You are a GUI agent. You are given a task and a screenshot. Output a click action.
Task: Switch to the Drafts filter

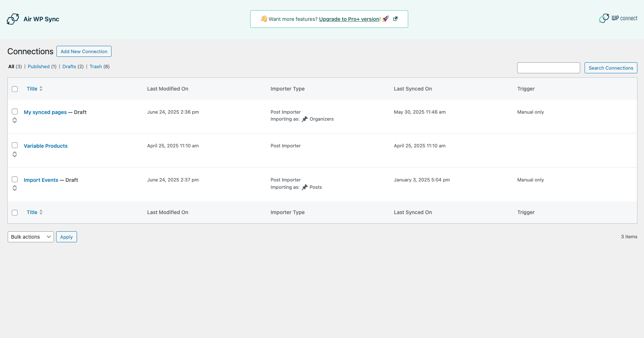coord(69,67)
